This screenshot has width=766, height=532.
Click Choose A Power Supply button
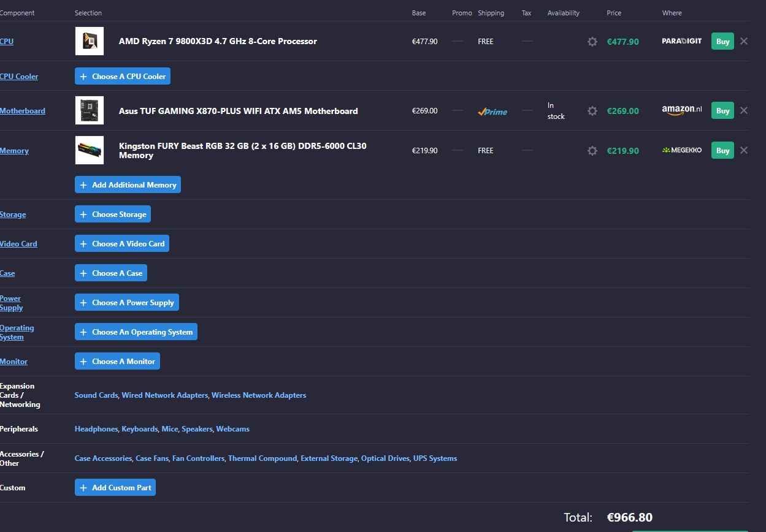[127, 302]
